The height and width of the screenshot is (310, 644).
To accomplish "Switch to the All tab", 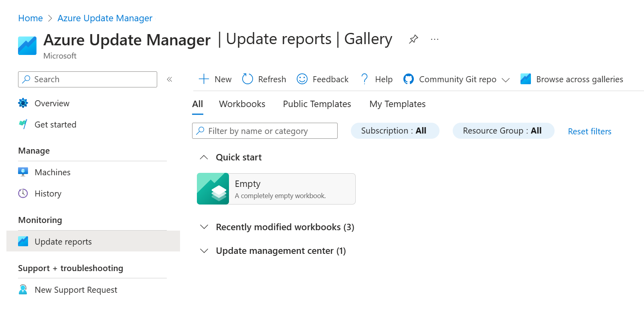I will click(x=198, y=104).
